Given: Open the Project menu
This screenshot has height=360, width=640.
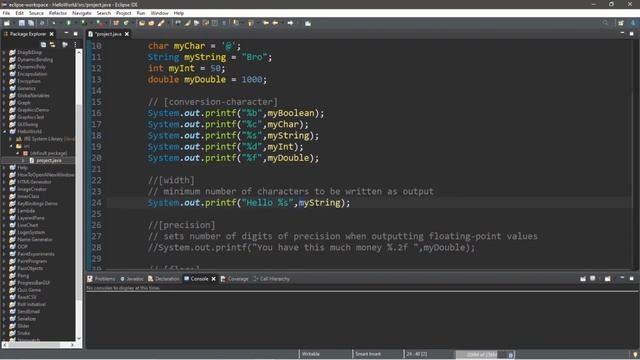Looking at the screenshot, I should click(x=124, y=13).
